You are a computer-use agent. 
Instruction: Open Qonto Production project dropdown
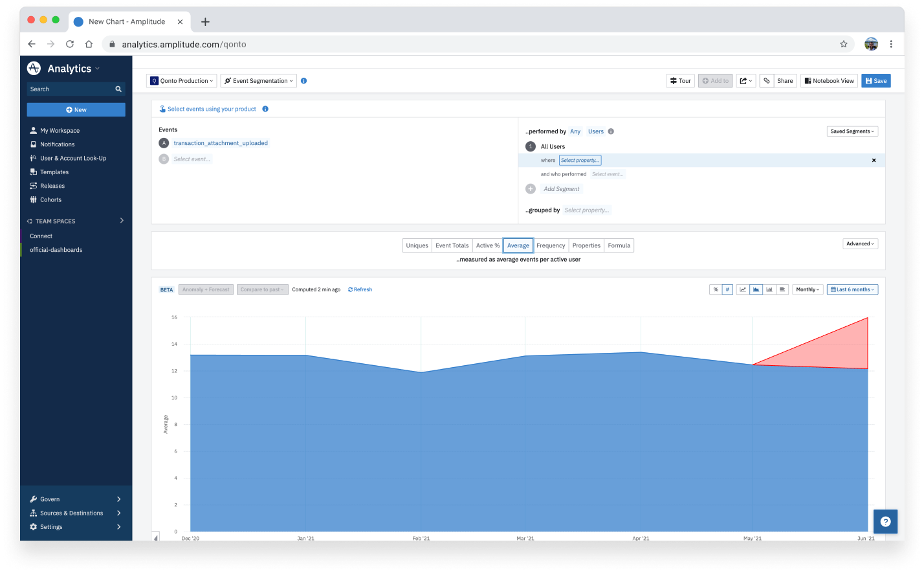pyautogui.click(x=182, y=81)
